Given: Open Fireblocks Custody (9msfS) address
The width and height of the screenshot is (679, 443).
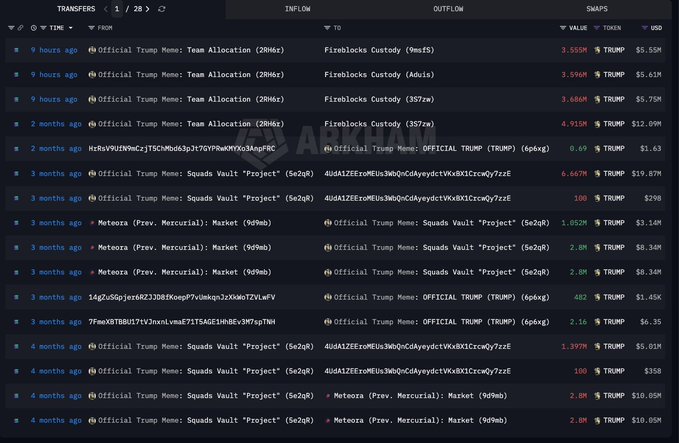Looking at the screenshot, I should tap(379, 50).
